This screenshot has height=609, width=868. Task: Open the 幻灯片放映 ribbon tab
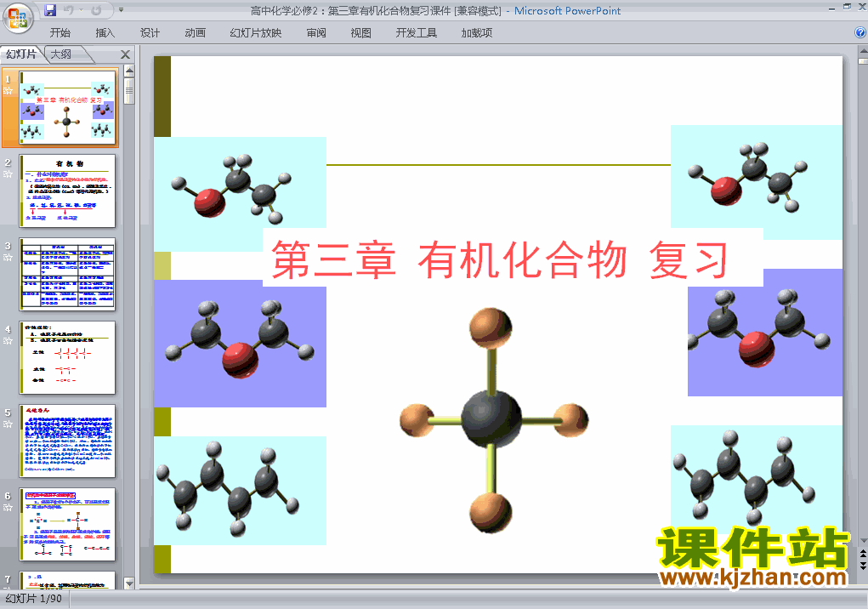pos(256,32)
